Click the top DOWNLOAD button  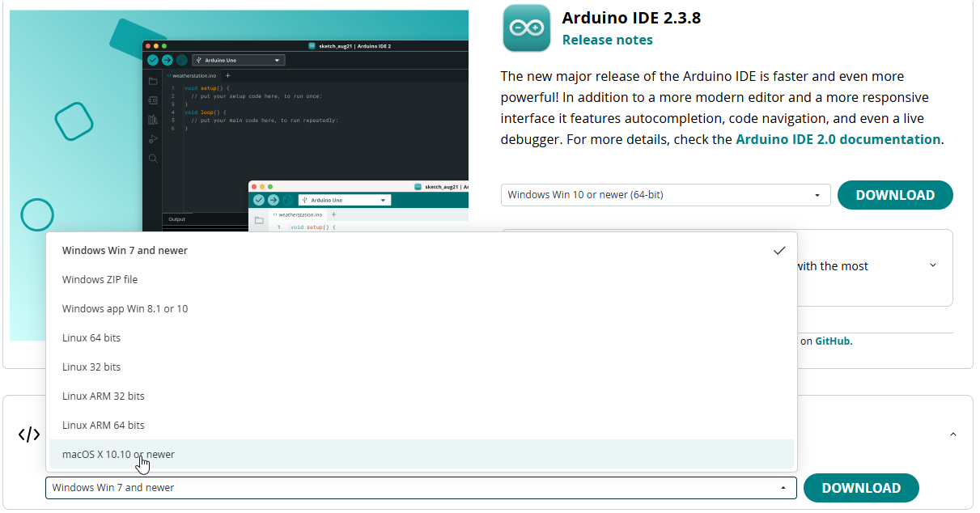point(895,195)
